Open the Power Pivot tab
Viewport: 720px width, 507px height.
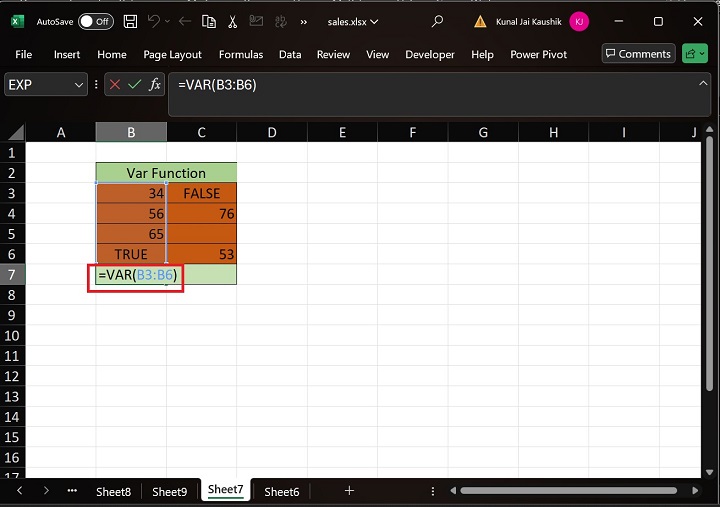point(539,55)
